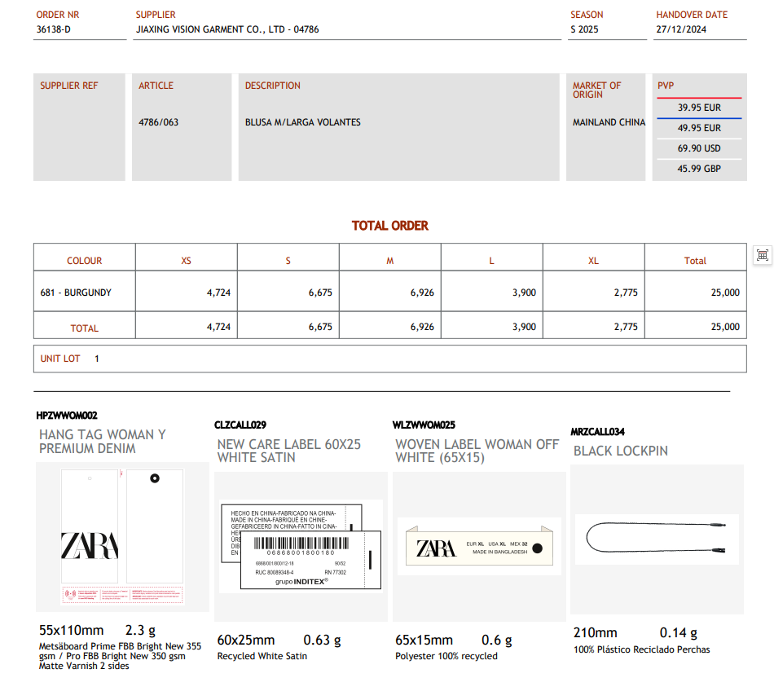The height and width of the screenshot is (700, 774).
Task: Click the table capture icon beside Total column
Action: (x=763, y=255)
